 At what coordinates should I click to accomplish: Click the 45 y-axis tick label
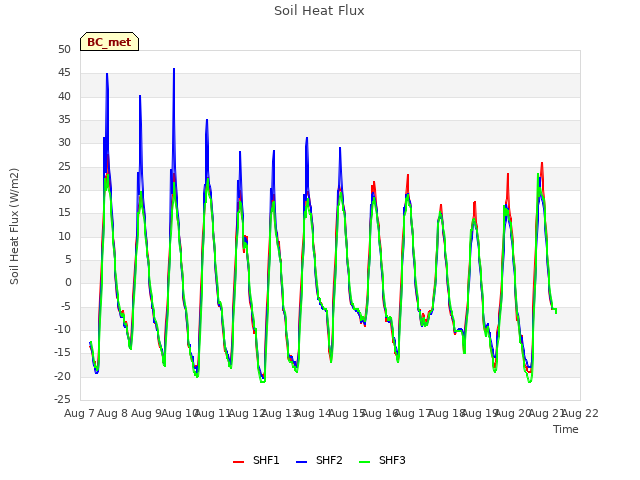64,73
